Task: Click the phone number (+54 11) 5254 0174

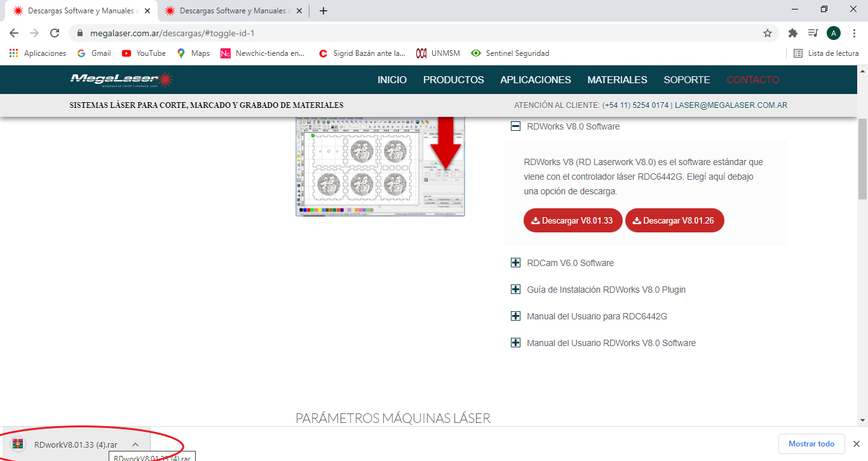Action: (635, 105)
